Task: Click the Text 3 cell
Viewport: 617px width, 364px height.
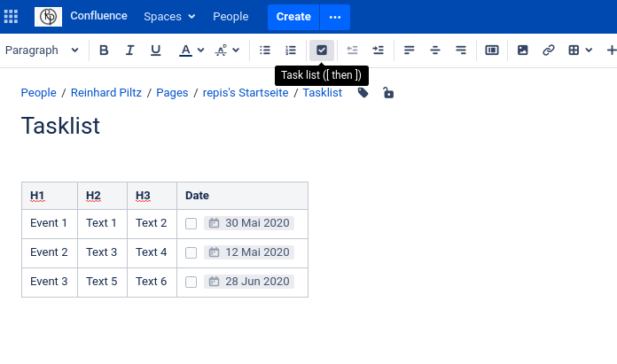Action: 102,253
